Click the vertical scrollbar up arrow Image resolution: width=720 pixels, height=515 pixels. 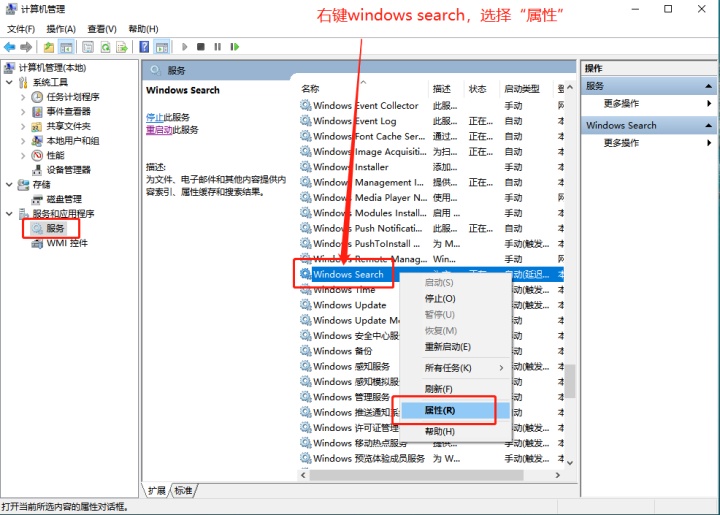(570, 87)
